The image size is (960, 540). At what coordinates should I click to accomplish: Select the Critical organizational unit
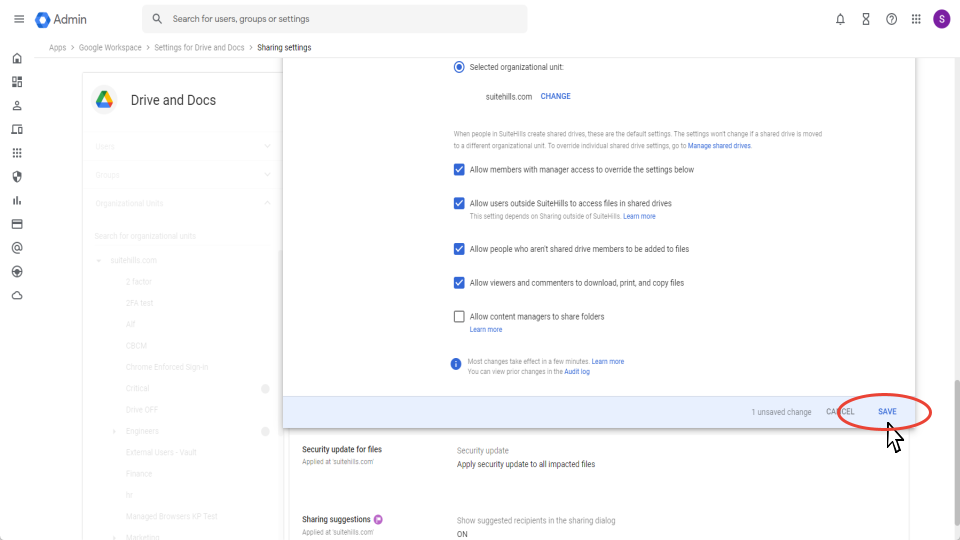137,389
